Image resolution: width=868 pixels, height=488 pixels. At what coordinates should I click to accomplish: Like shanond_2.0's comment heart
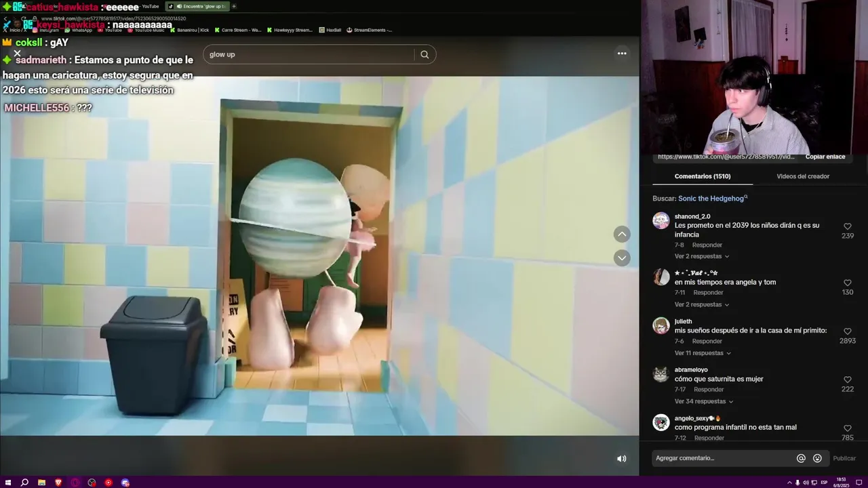pyautogui.click(x=847, y=226)
